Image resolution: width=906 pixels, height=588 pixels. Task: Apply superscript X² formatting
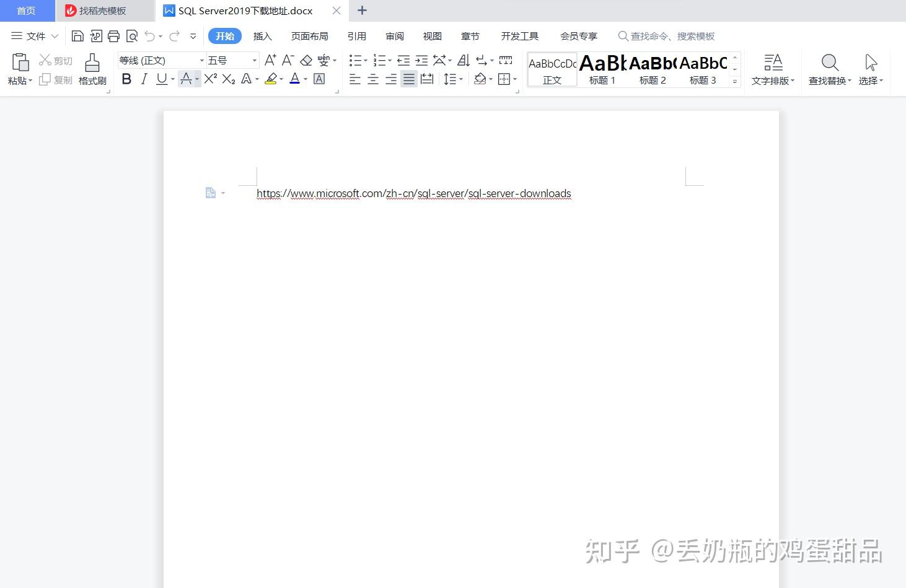pos(211,79)
